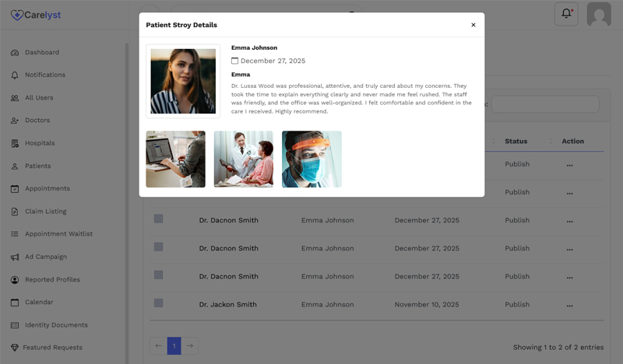Open action menu for first Dr. Dacnon Smith row
The image size is (623, 364).
point(570,222)
